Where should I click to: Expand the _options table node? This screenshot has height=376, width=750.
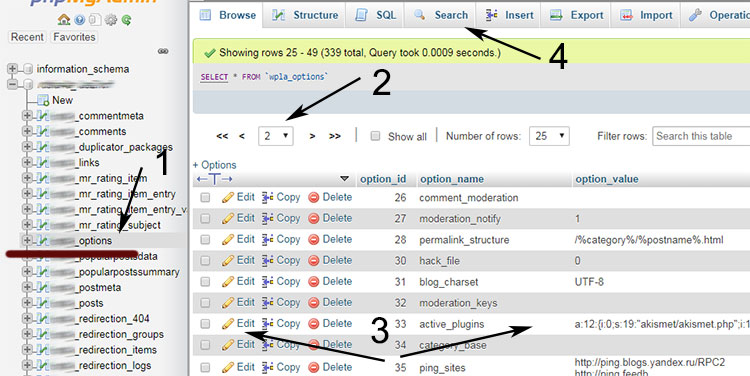(x=27, y=241)
